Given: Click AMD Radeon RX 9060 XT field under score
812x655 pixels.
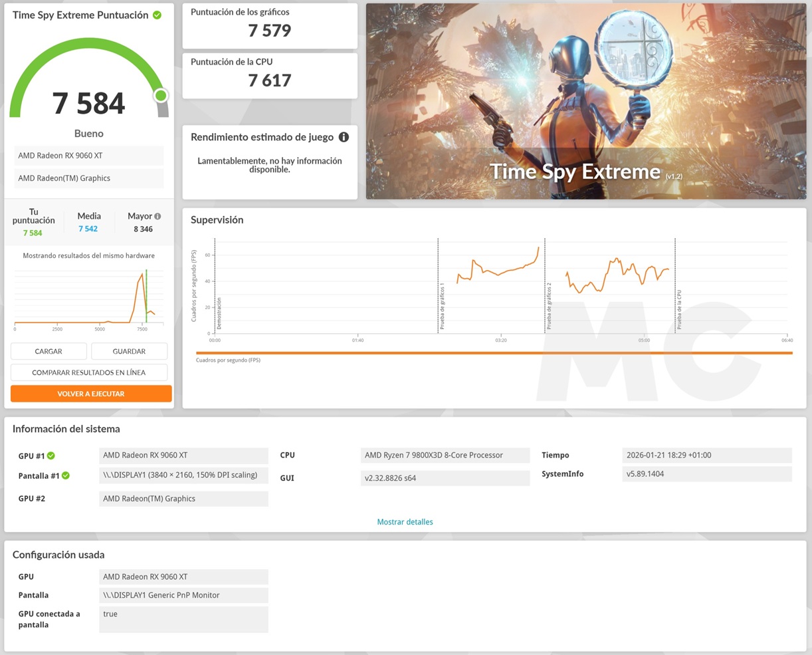Looking at the screenshot, I should (x=89, y=156).
